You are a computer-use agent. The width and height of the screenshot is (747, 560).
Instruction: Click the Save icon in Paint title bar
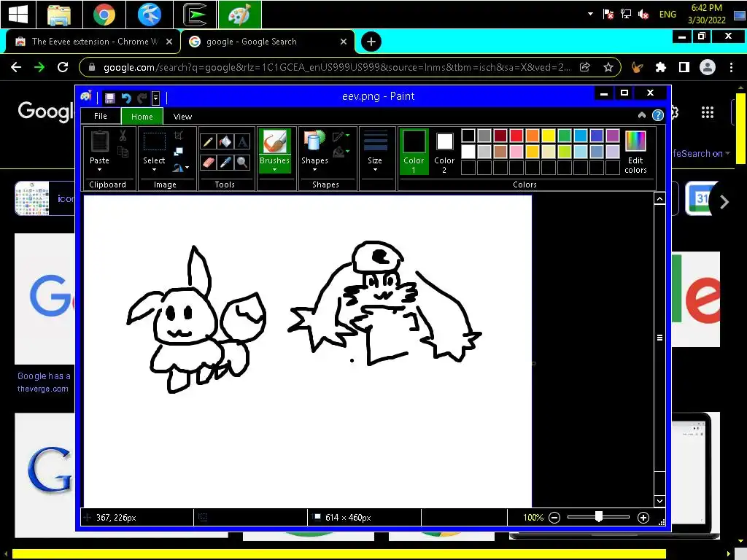tap(110, 98)
